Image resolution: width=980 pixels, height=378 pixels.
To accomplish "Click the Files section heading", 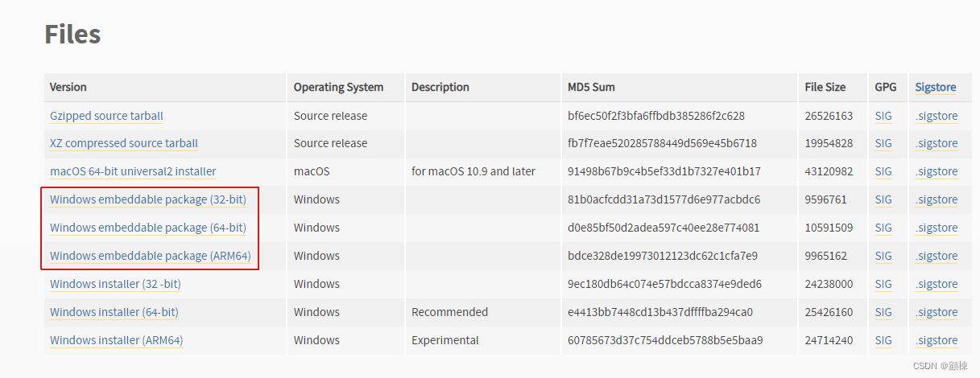I will 72,35.
